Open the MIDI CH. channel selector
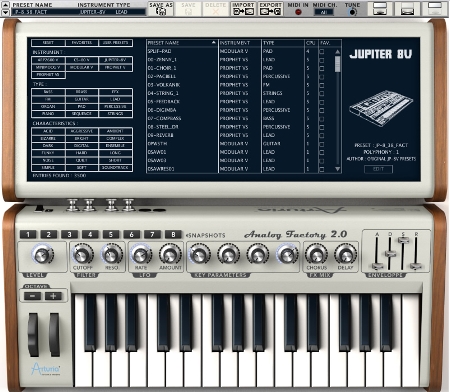The image size is (450, 392). tap(324, 12)
